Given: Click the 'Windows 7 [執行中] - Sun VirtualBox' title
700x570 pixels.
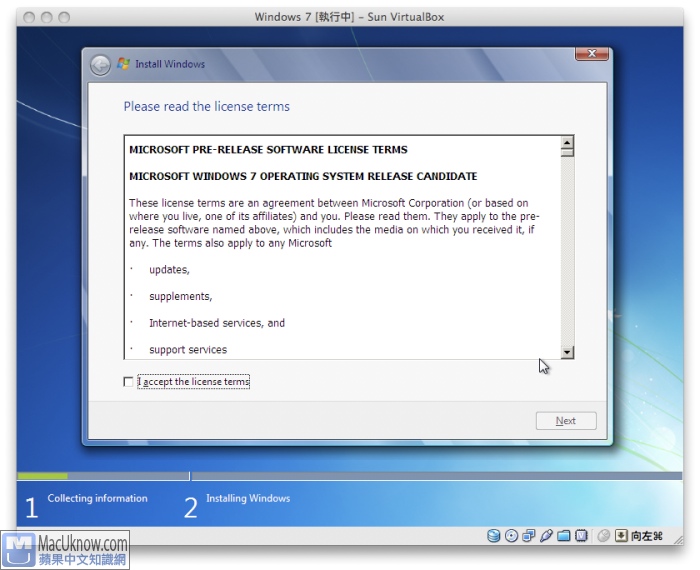Looking at the screenshot, I should [x=349, y=17].
